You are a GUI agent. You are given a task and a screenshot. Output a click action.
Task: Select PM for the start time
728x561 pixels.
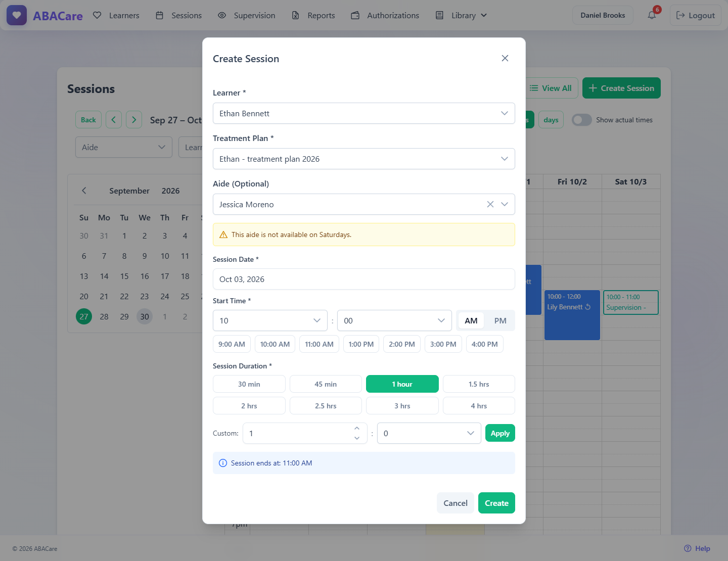[x=500, y=320]
